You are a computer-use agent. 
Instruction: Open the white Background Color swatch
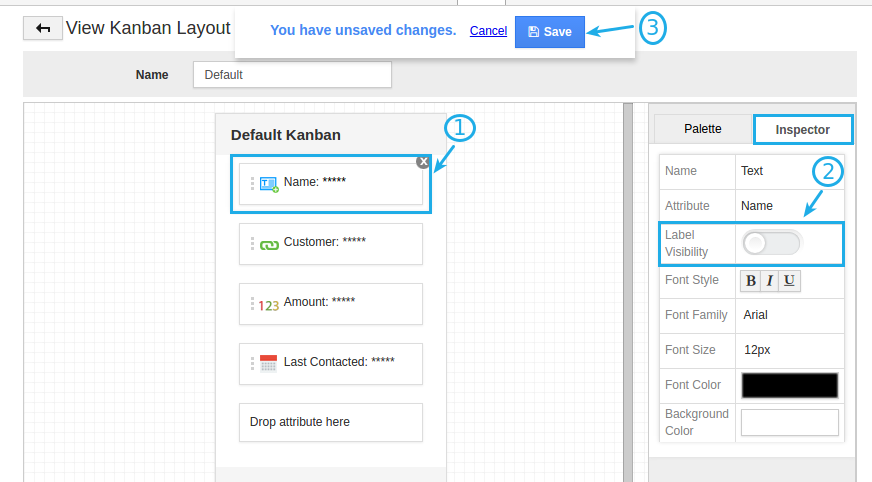[x=789, y=422]
